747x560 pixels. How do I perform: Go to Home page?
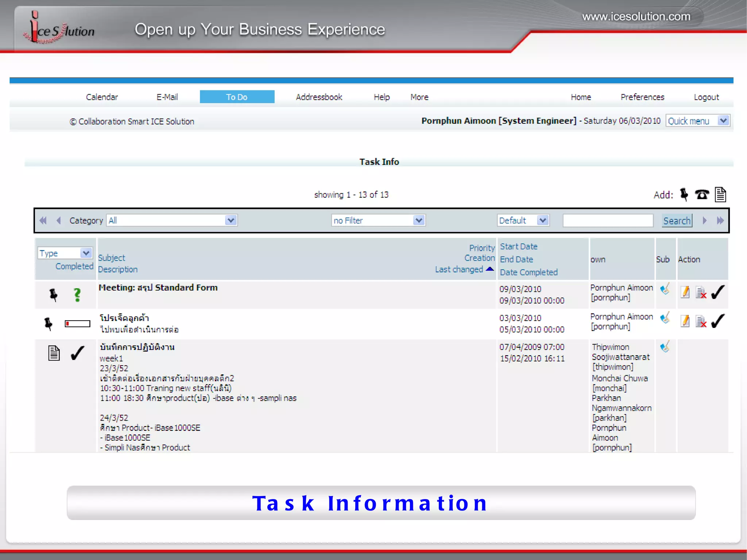tap(581, 97)
